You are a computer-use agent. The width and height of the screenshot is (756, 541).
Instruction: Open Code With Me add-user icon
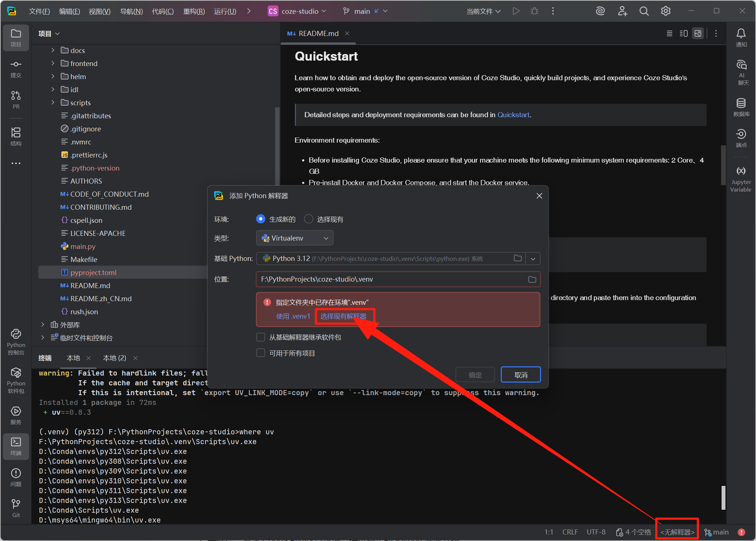tap(622, 11)
